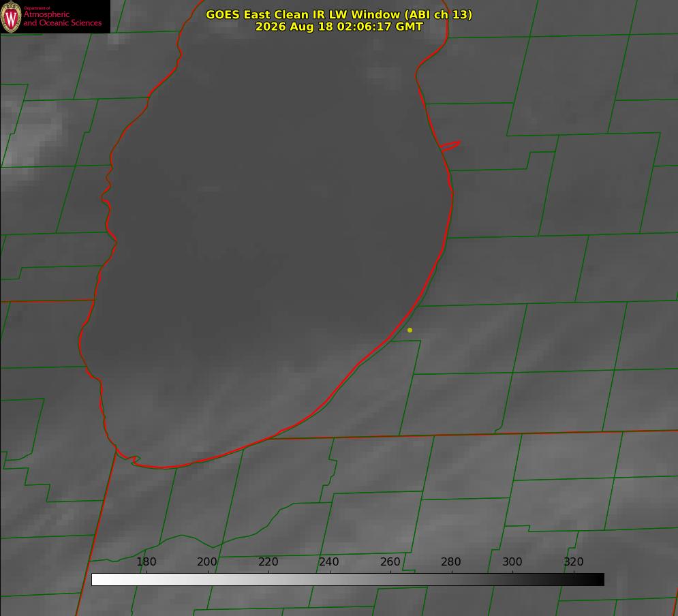The image size is (678, 616).
Task: Click the 320 tick label on colorbar
Action: coord(574,561)
